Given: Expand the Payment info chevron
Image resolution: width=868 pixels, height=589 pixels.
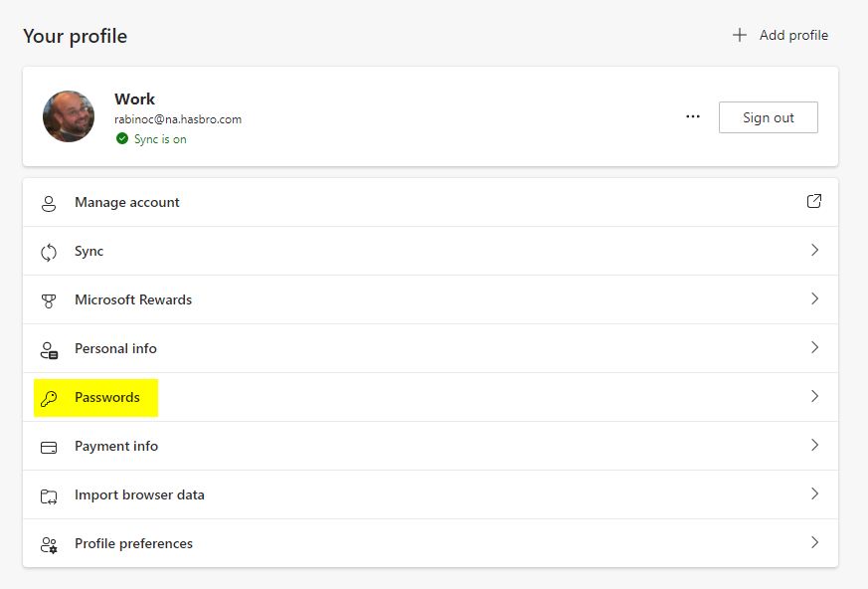Looking at the screenshot, I should click(x=814, y=446).
